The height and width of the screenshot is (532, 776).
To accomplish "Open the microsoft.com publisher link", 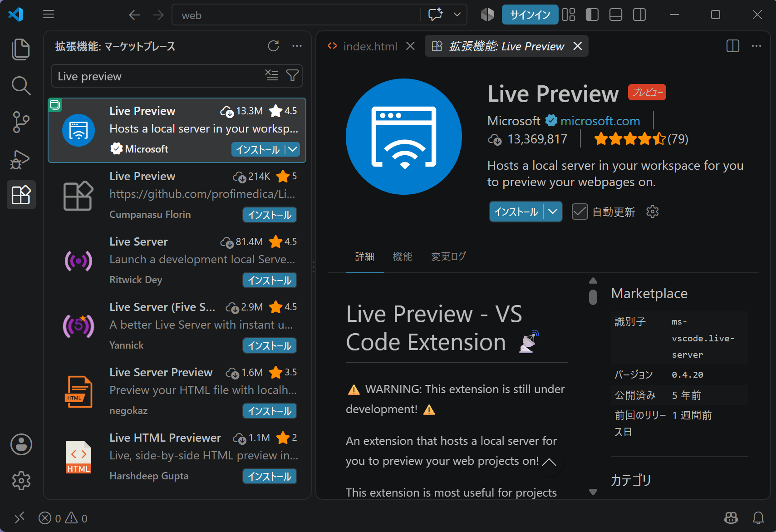I will pyautogui.click(x=600, y=121).
